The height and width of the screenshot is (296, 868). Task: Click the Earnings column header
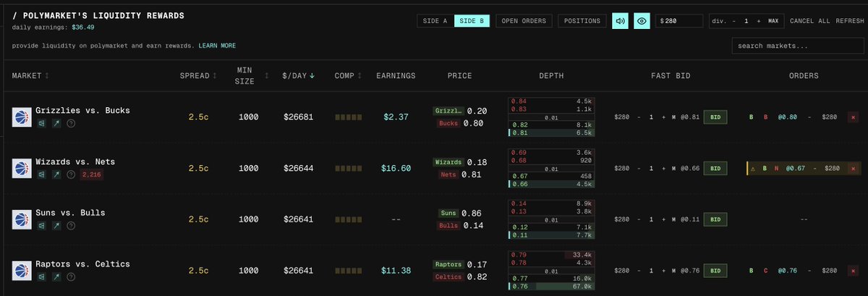(x=396, y=75)
